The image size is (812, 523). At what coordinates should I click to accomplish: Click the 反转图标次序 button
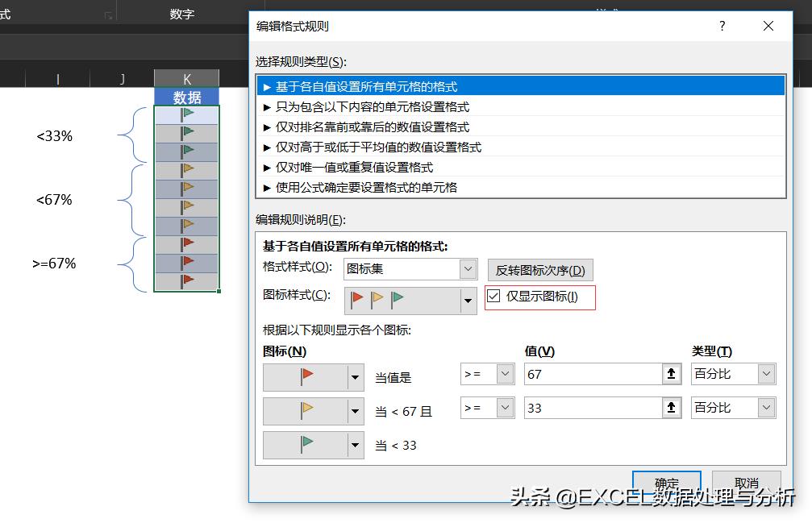[x=539, y=269]
